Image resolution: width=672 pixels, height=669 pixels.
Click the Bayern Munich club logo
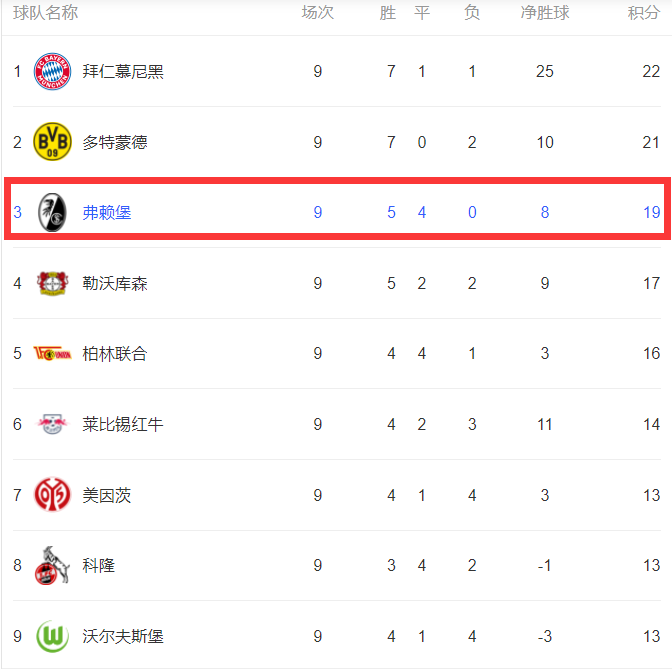(52, 71)
